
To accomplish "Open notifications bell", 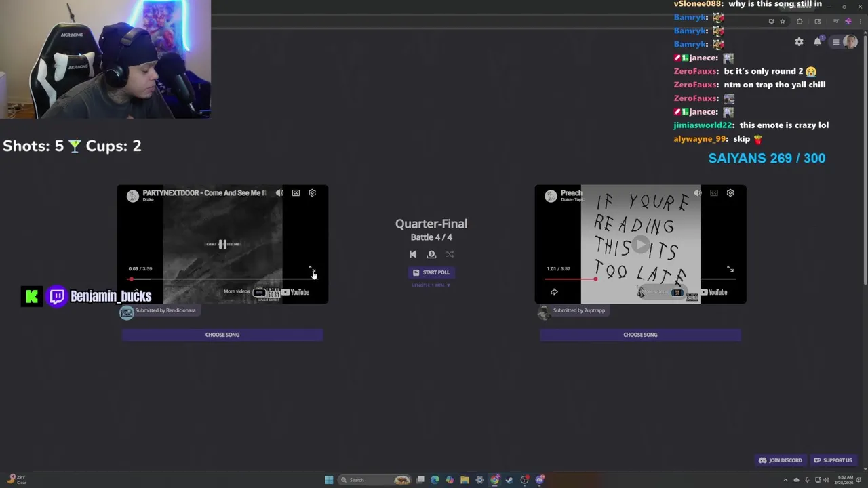I will point(817,41).
